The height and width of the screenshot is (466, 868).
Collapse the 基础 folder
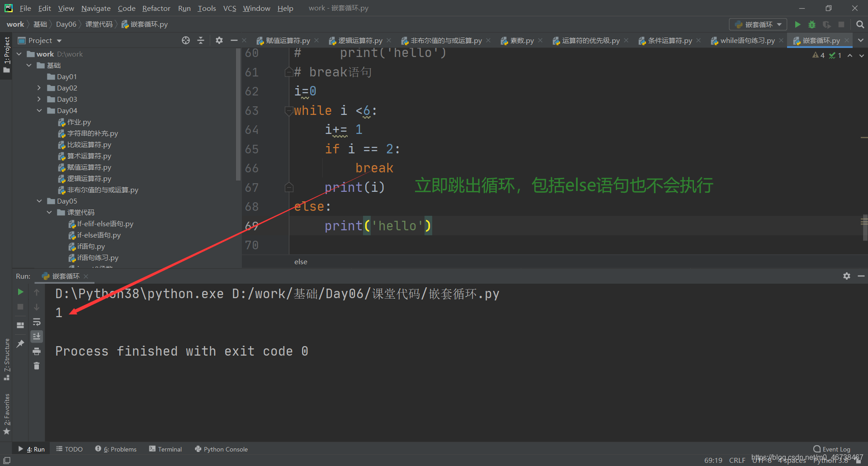click(x=29, y=65)
